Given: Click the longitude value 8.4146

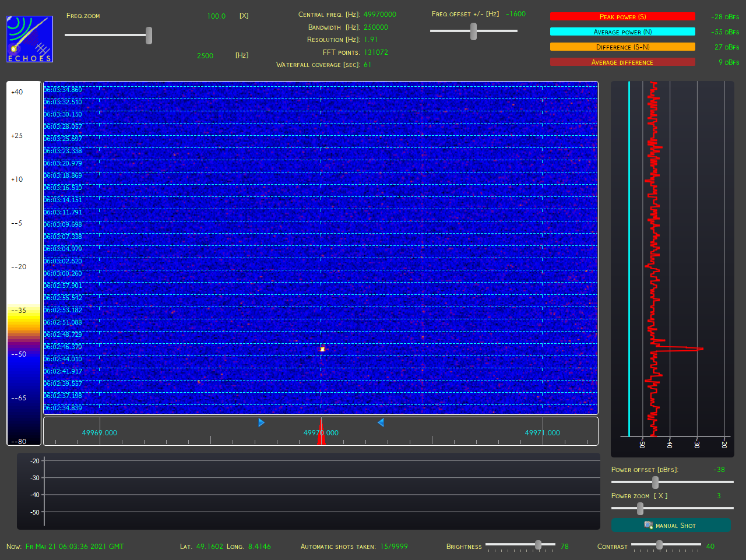Looking at the screenshot, I should [x=259, y=547].
